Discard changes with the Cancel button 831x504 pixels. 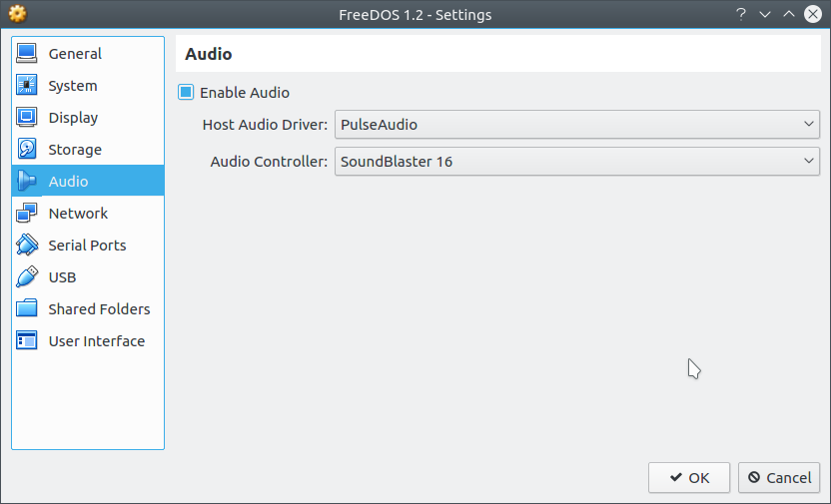779,477
